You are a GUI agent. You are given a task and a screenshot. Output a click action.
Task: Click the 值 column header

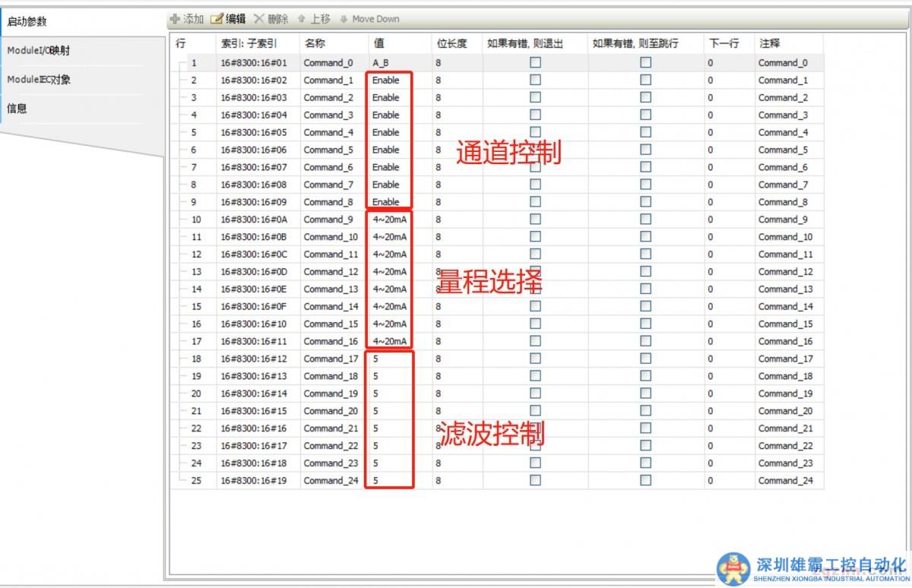click(x=378, y=44)
